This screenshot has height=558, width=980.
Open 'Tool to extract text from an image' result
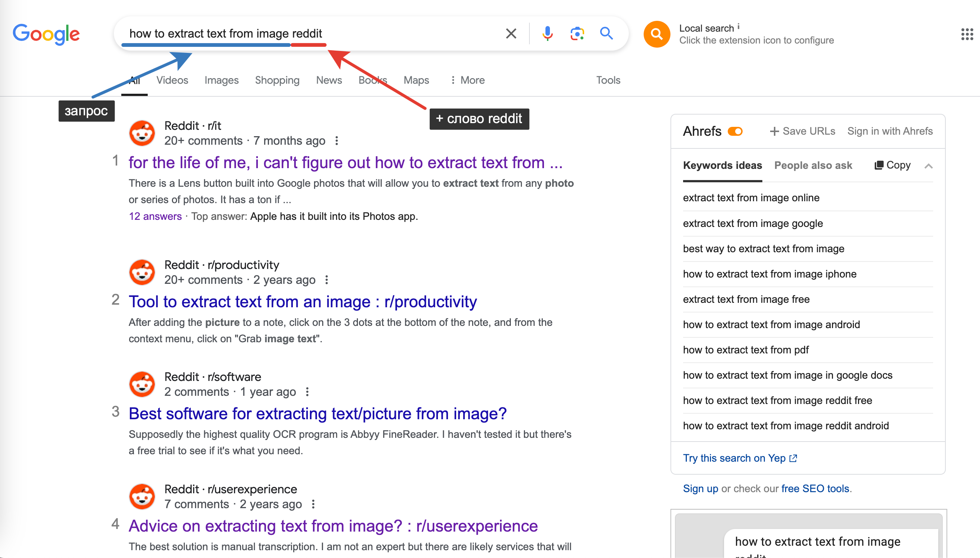tap(303, 302)
